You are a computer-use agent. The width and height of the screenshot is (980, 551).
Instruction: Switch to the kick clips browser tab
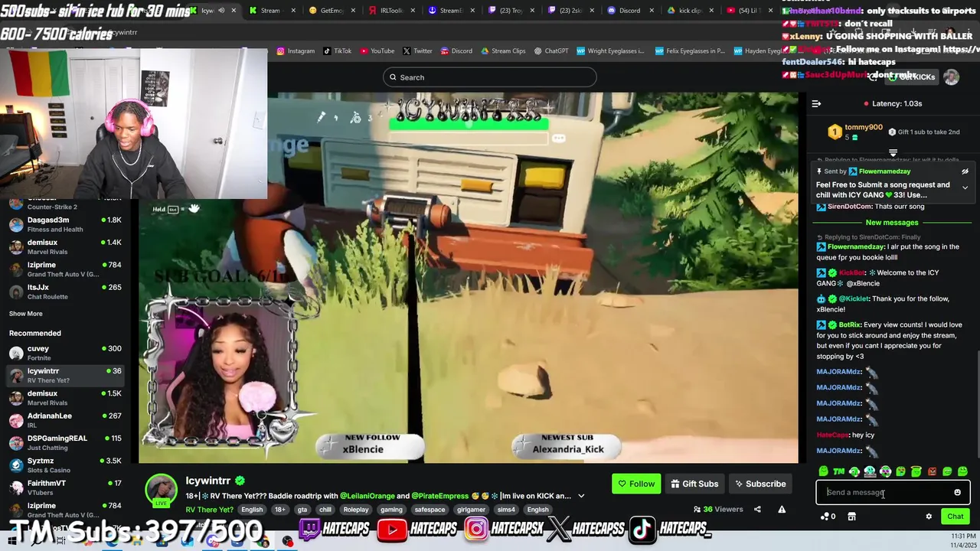(x=690, y=11)
